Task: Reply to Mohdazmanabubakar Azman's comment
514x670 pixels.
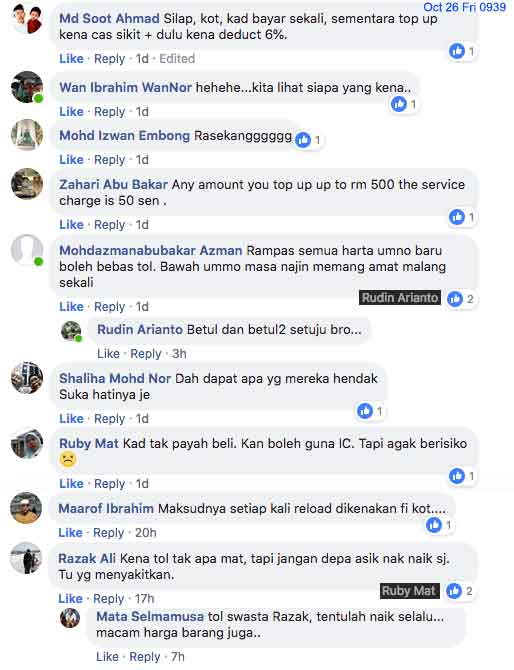Action: pos(109,306)
